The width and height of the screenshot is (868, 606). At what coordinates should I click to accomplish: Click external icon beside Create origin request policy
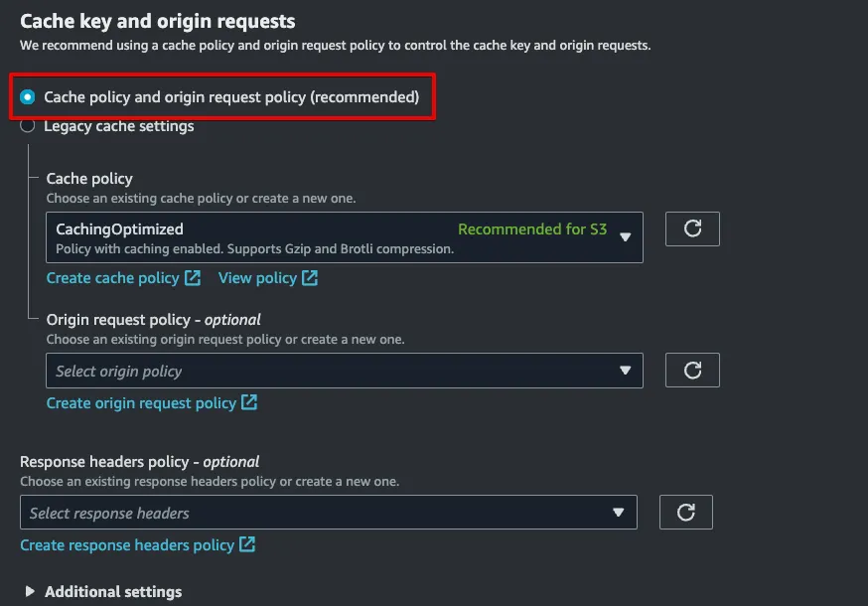[x=249, y=403]
